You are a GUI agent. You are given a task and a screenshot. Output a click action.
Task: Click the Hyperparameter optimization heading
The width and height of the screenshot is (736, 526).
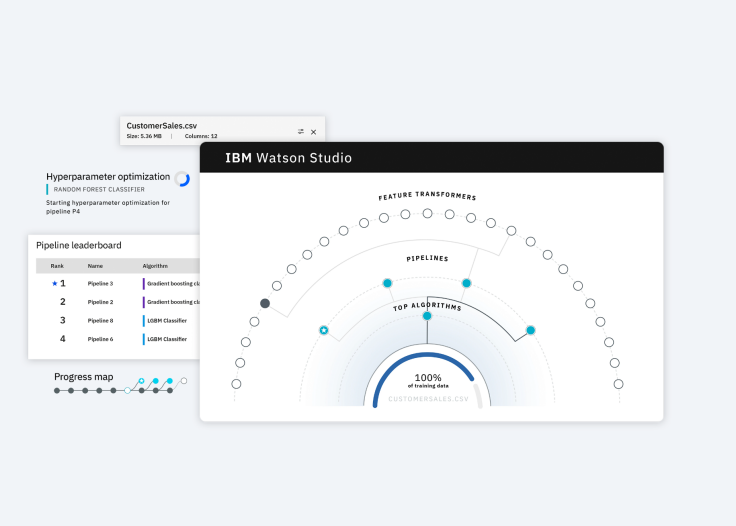pyautogui.click(x=108, y=177)
